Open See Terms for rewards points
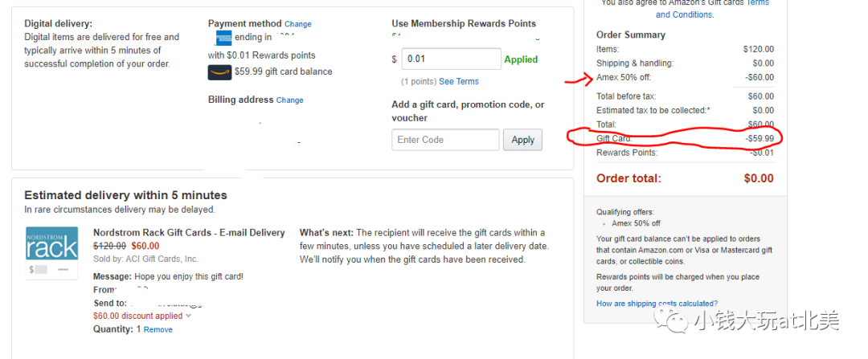The image size is (868, 359). 459,81
